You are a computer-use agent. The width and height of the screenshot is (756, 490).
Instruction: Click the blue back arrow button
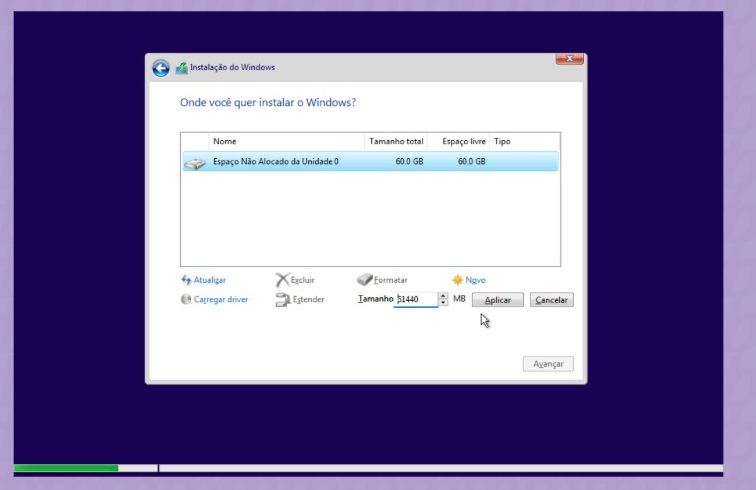click(160, 68)
